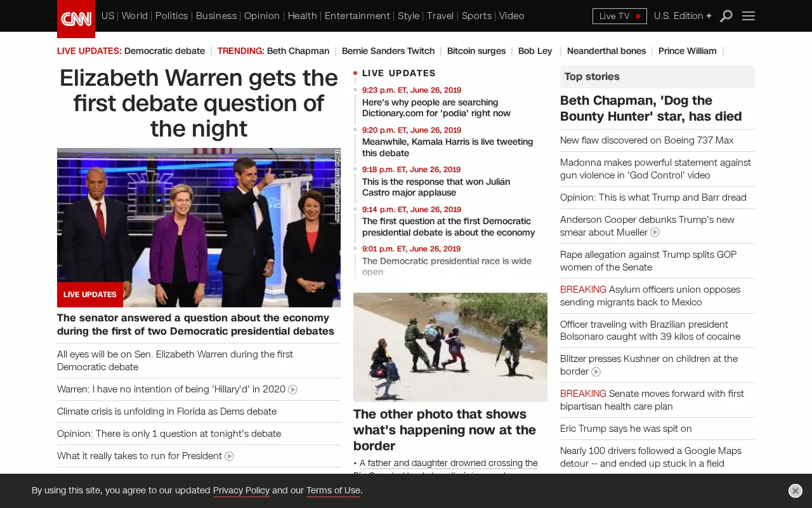
Task: Open the hamburger menu icon
Action: coord(749,16)
